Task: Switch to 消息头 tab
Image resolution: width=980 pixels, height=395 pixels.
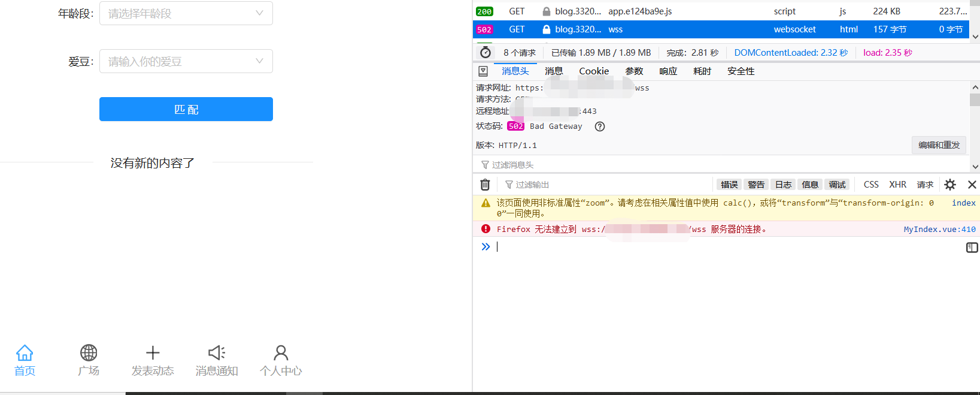Action: [515, 71]
